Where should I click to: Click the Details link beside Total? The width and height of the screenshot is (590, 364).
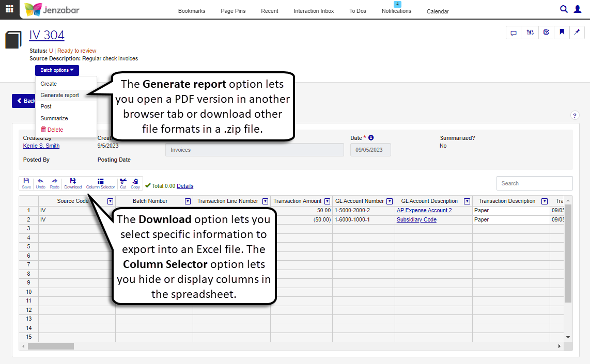tap(185, 186)
